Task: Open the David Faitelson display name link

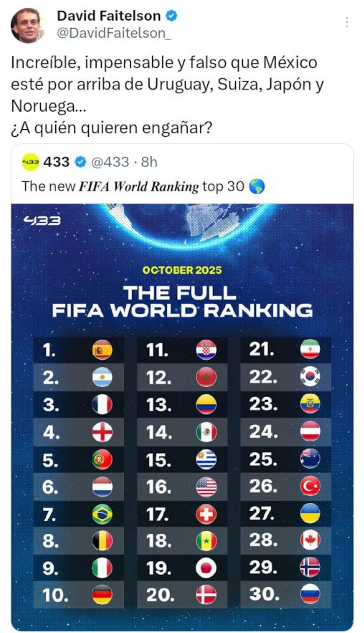Action: (109, 16)
